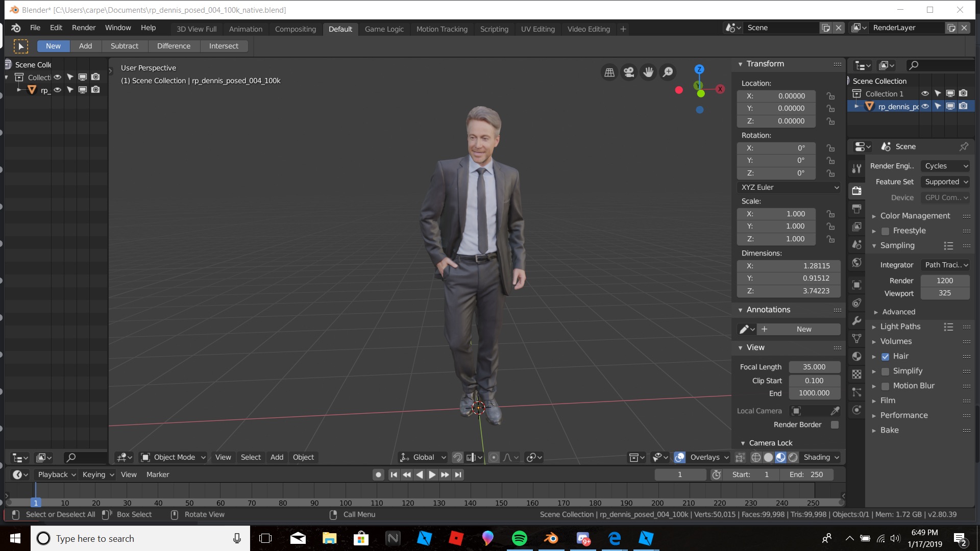
Task: Click the Focal Length value field
Action: pyautogui.click(x=814, y=367)
